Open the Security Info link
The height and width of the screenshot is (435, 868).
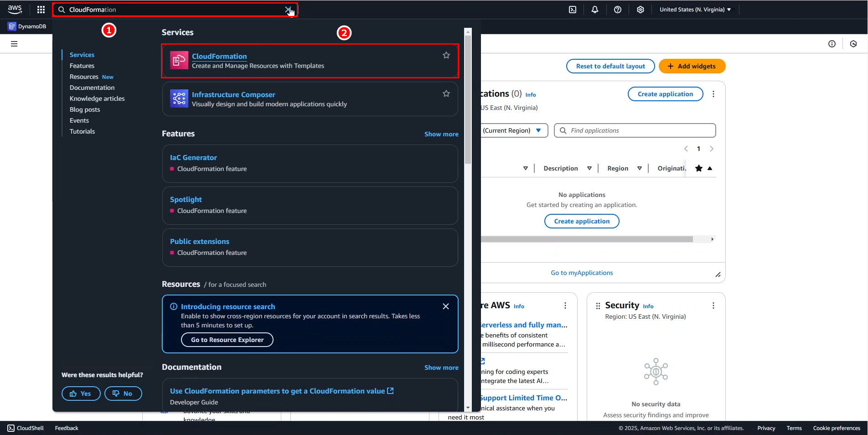pyautogui.click(x=648, y=306)
